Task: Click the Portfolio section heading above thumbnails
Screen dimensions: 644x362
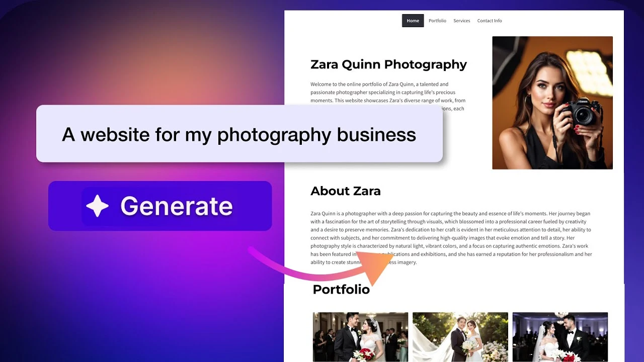Action: [x=341, y=290]
